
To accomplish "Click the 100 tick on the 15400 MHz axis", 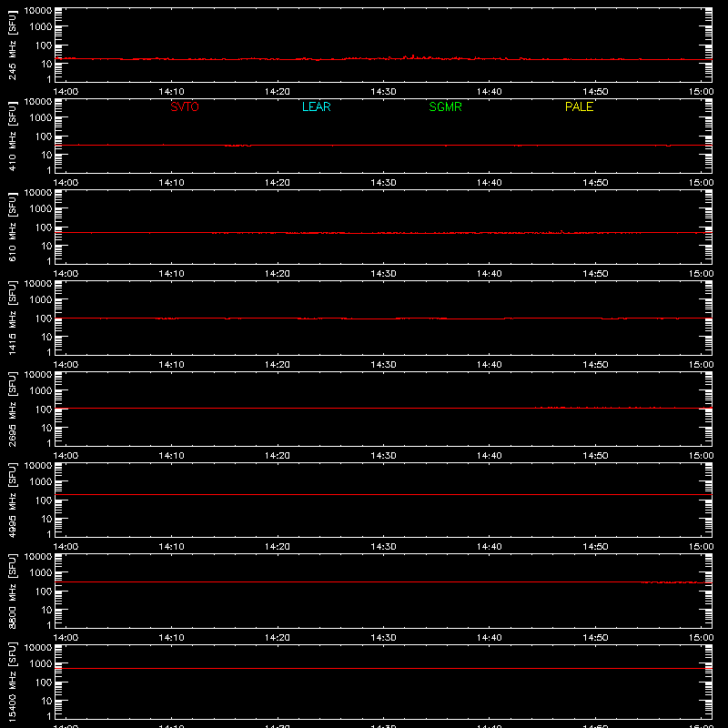I will pyautogui.click(x=44, y=682).
